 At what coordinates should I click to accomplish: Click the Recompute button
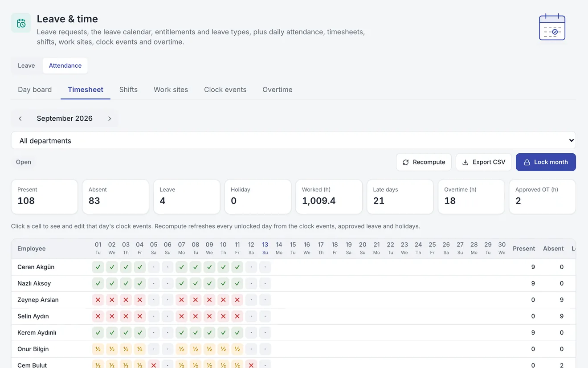coord(424,162)
